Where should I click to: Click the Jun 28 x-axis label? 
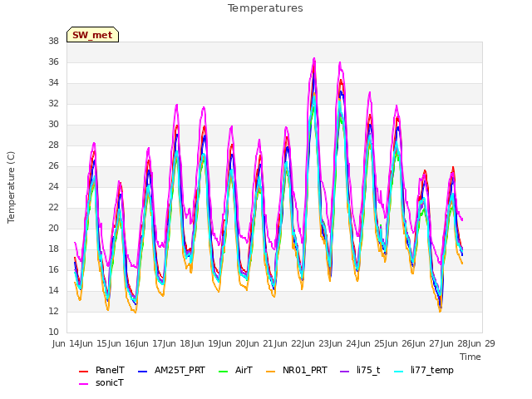point(455,343)
